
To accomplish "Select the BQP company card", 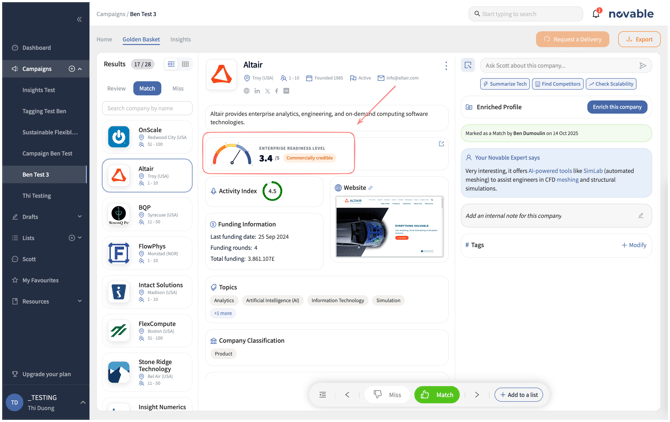I will pos(147,214).
